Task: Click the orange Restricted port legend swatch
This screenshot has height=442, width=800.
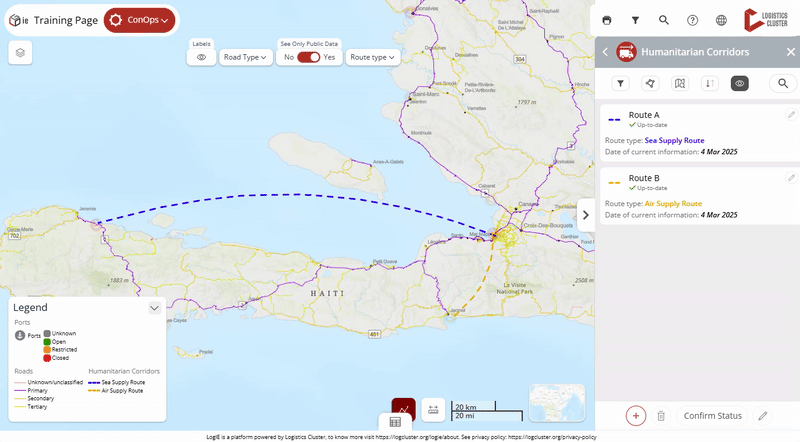Action: point(47,350)
